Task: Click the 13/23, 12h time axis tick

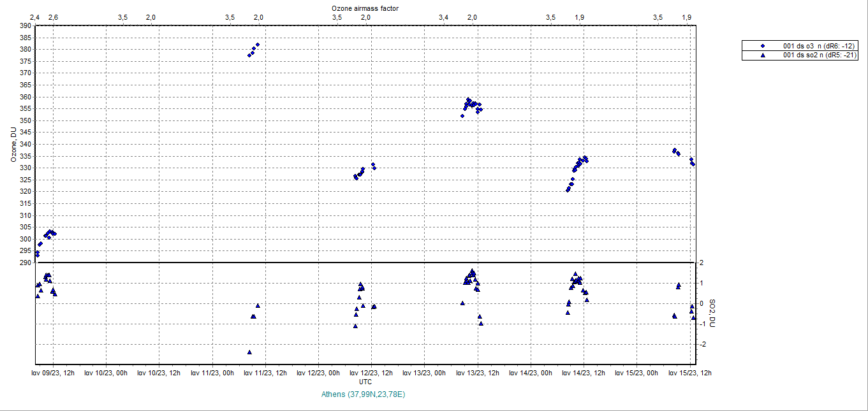Action: click(477, 373)
